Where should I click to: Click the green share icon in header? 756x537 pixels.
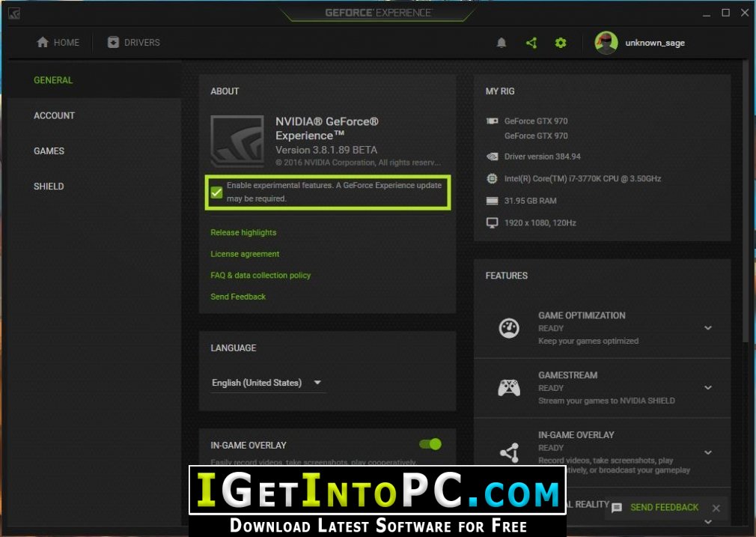pos(531,43)
